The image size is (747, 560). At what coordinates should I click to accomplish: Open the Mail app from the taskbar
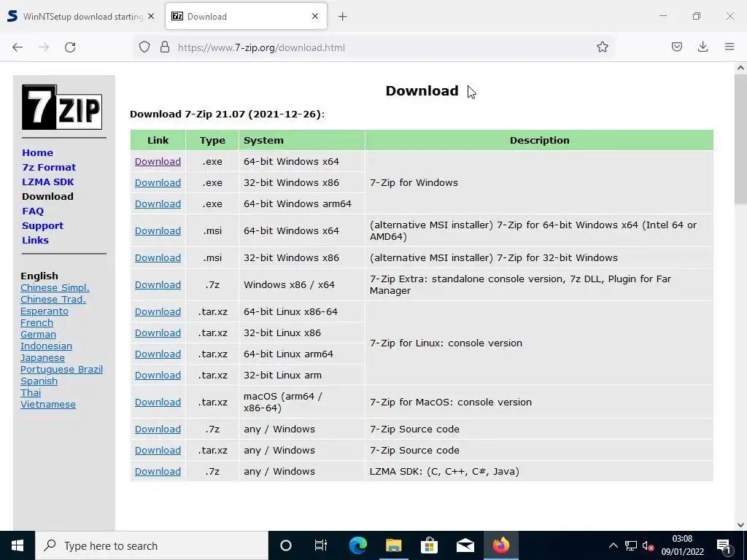(x=465, y=545)
